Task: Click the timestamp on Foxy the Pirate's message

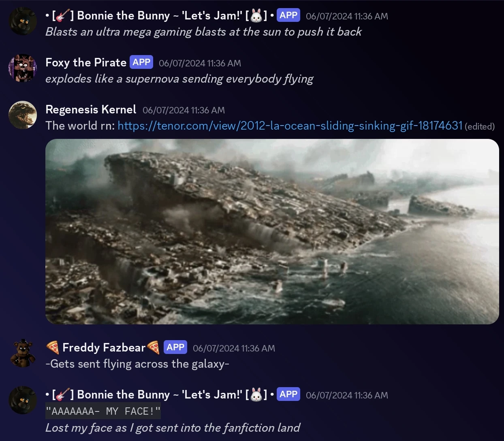Action: (200, 63)
